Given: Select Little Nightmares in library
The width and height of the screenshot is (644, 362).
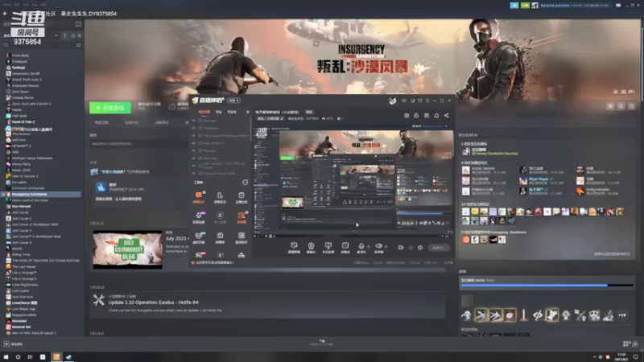Looking at the screenshot, I should point(25,285).
